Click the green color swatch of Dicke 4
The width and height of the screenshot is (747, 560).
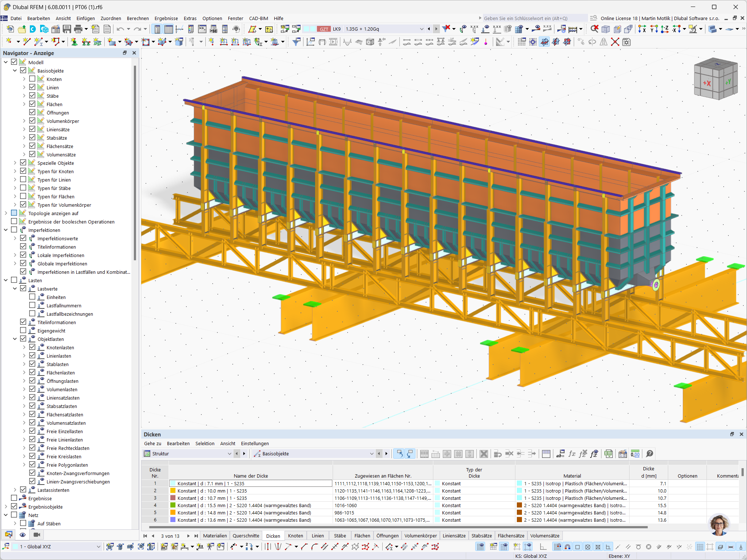point(173,505)
